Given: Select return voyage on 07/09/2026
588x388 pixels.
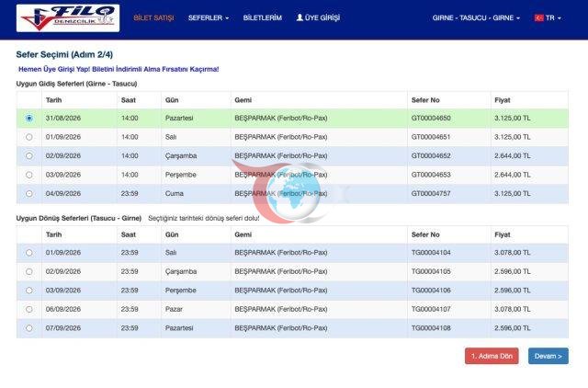Looking at the screenshot, I should pos(29,328).
